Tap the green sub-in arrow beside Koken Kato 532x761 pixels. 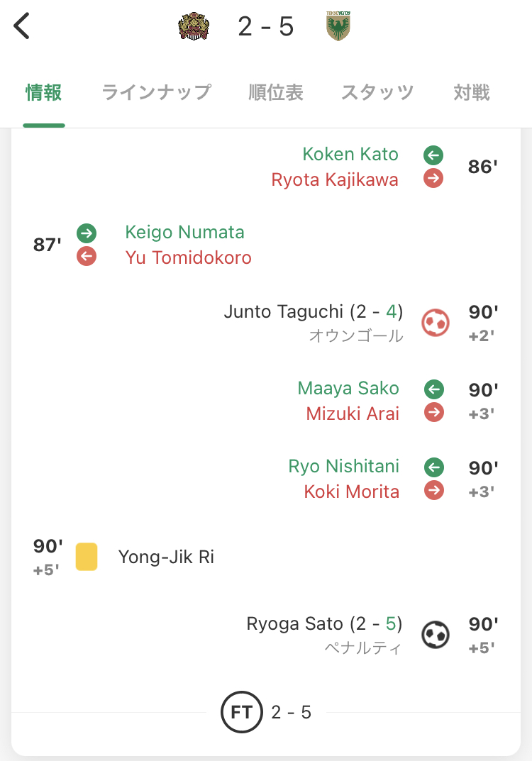point(433,155)
